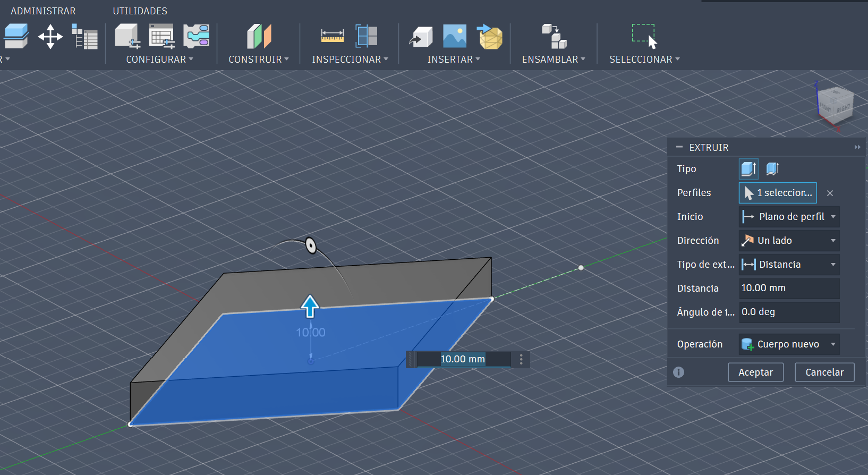Image resolution: width=868 pixels, height=475 pixels.
Task: Click the '10.00' dimension label on the body
Action: coord(311,333)
